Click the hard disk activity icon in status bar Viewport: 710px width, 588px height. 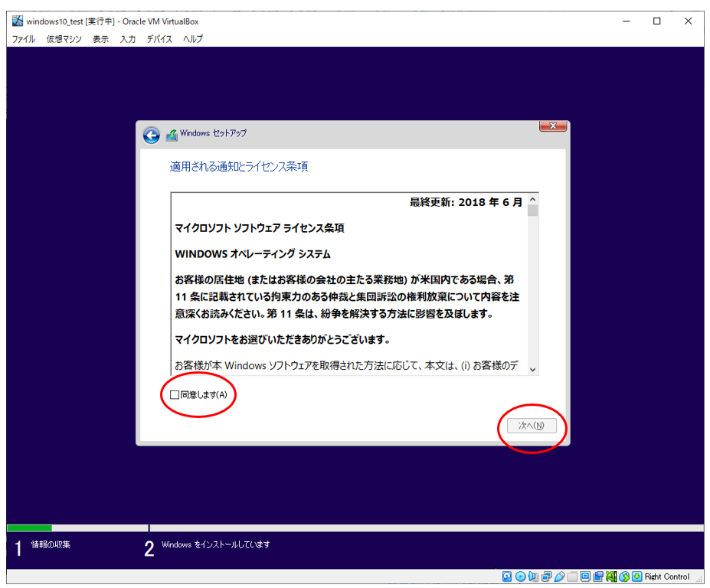pyautogui.click(x=507, y=577)
